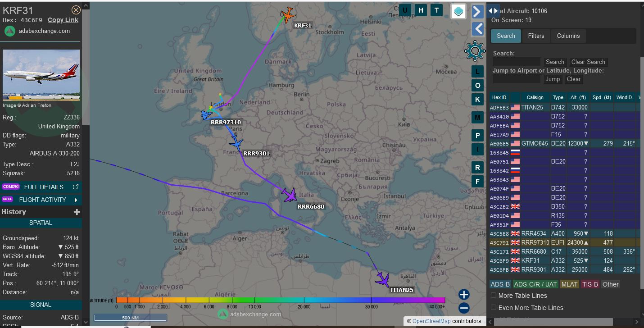Image resolution: width=644 pixels, height=328 pixels.
Task: Click the KRF31 orange aircraft icon
Action: (x=288, y=14)
